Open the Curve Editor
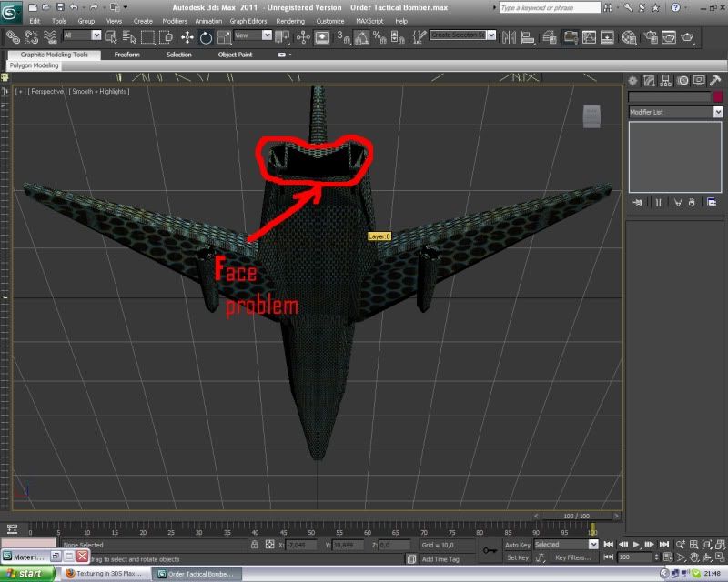The height and width of the screenshot is (582, 728). [589, 37]
